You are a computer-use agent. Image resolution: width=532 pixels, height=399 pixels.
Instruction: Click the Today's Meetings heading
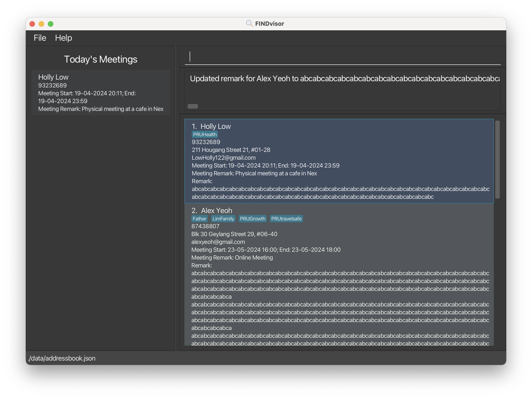click(x=100, y=59)
